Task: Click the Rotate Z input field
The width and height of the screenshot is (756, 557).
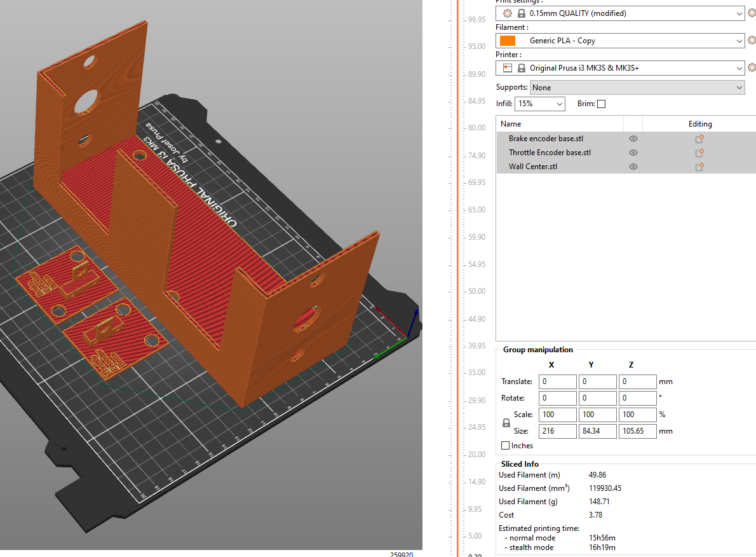Action: pos(637,397)
